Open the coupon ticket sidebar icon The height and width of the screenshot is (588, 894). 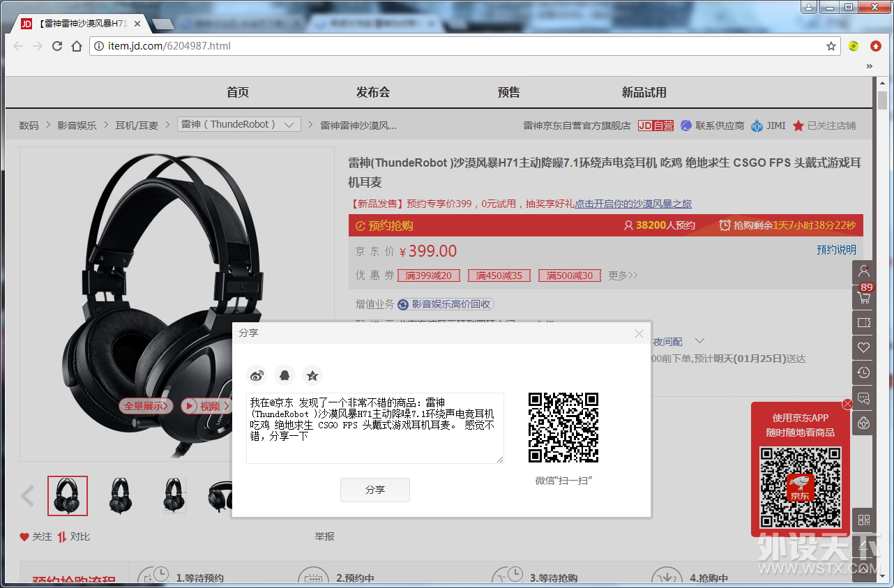(864, 322)
